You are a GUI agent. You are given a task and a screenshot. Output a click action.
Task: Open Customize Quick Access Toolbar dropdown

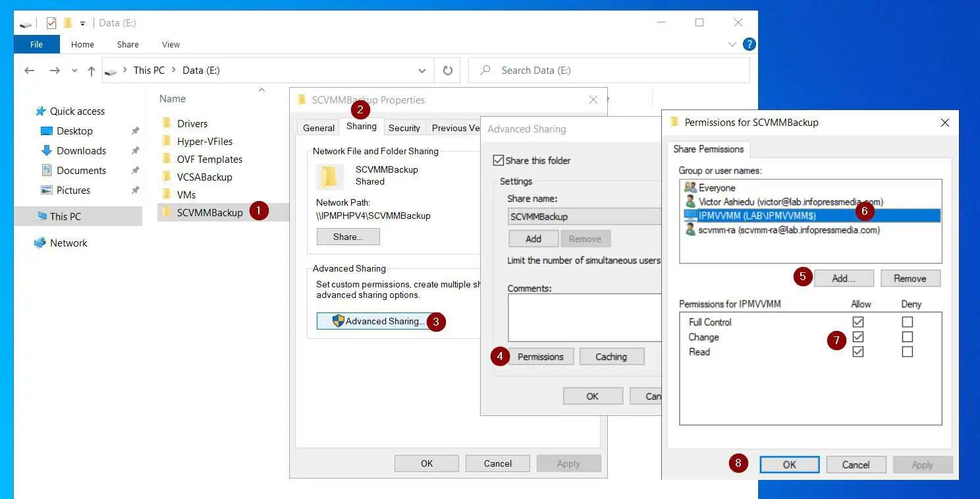tap(83, 24)
